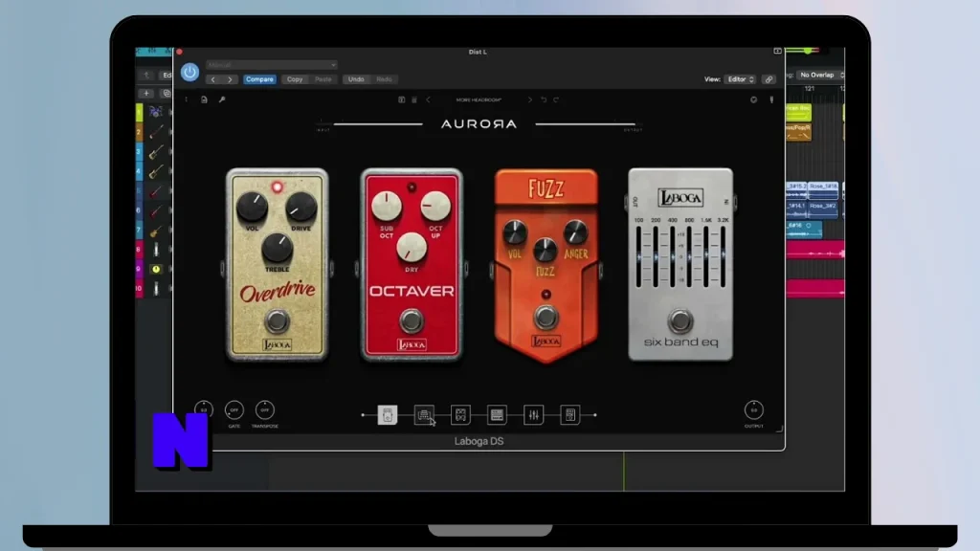Click the Compare button
The height and width of the screenshot is (551, 980).
click(x=259, y=79)
